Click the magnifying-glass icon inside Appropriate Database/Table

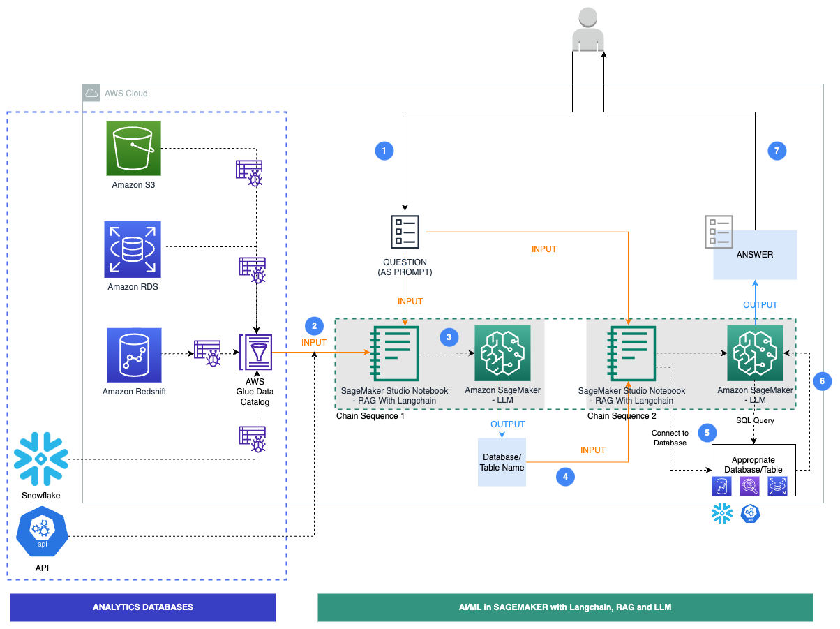coord(749,485)
